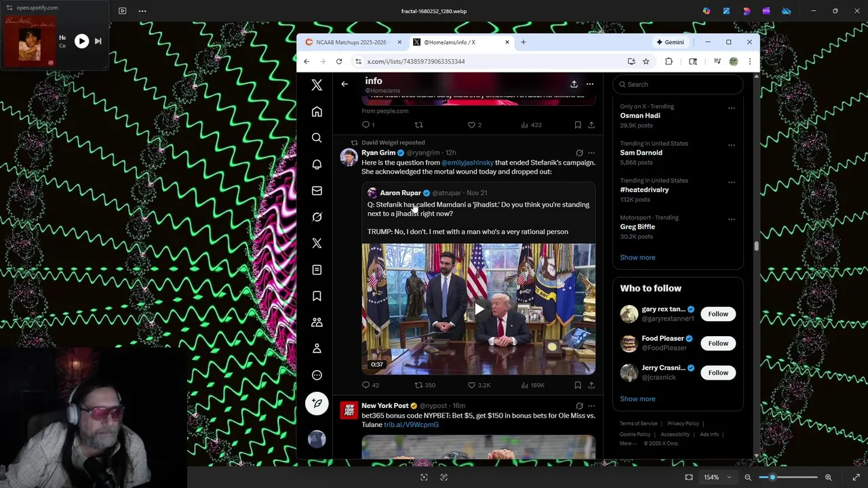Follow Food Pleaser
868x488 pixels.
pos(718,343)
